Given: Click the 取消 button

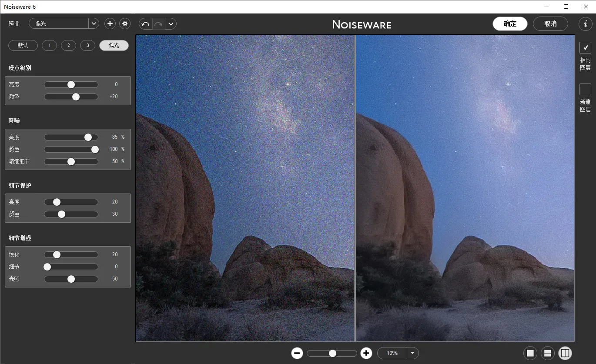Looking at the screenshot, I should pos(550,24).
